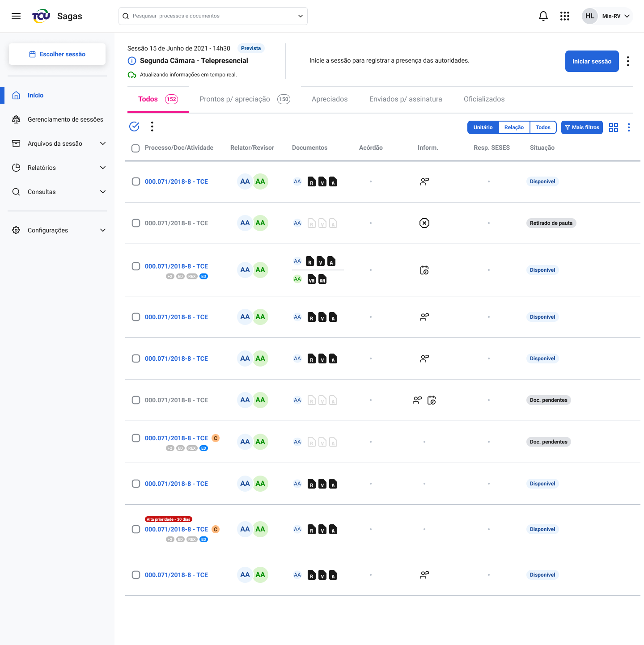Click the retirado de pauta X icon
Viewport: 644px width, 645px height.
(424, 223)
